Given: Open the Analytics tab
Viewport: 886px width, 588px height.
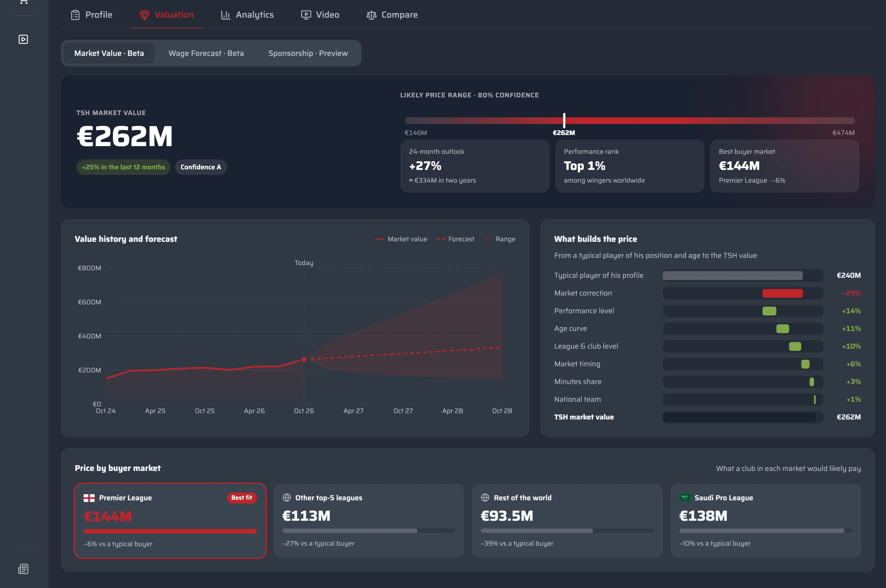Looking at the screenshot, I should tap(248, 15).
